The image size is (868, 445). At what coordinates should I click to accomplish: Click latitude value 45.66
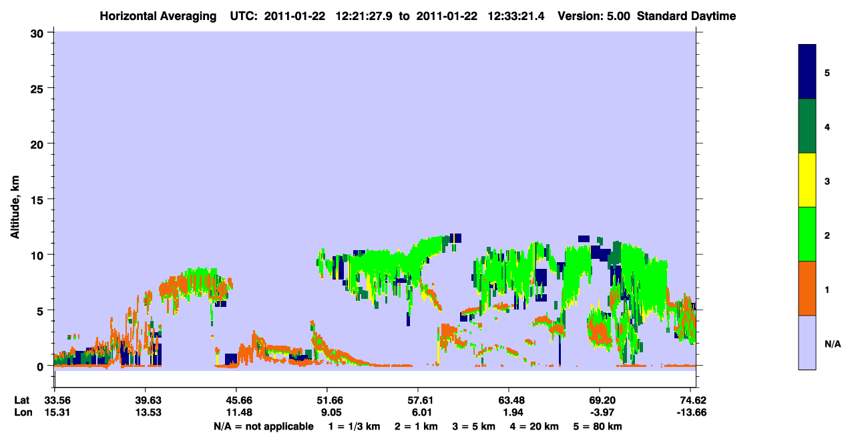(x=236, y=400)
